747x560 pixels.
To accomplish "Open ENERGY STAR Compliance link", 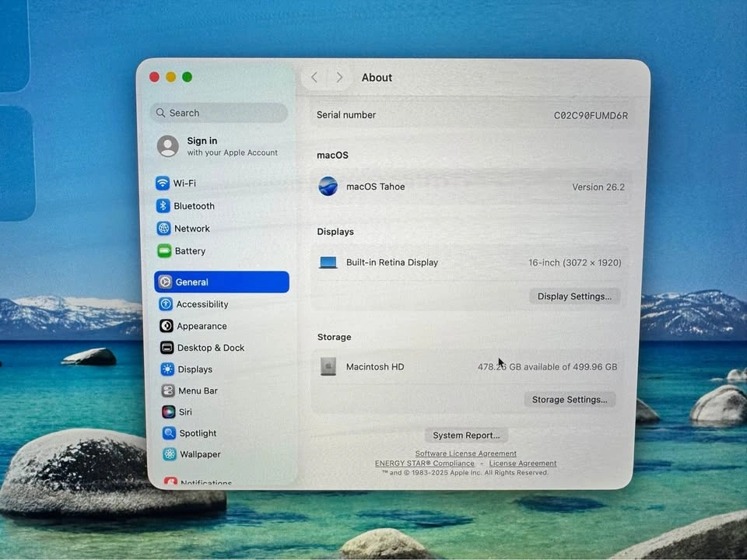I will click(x=425, y=464).
